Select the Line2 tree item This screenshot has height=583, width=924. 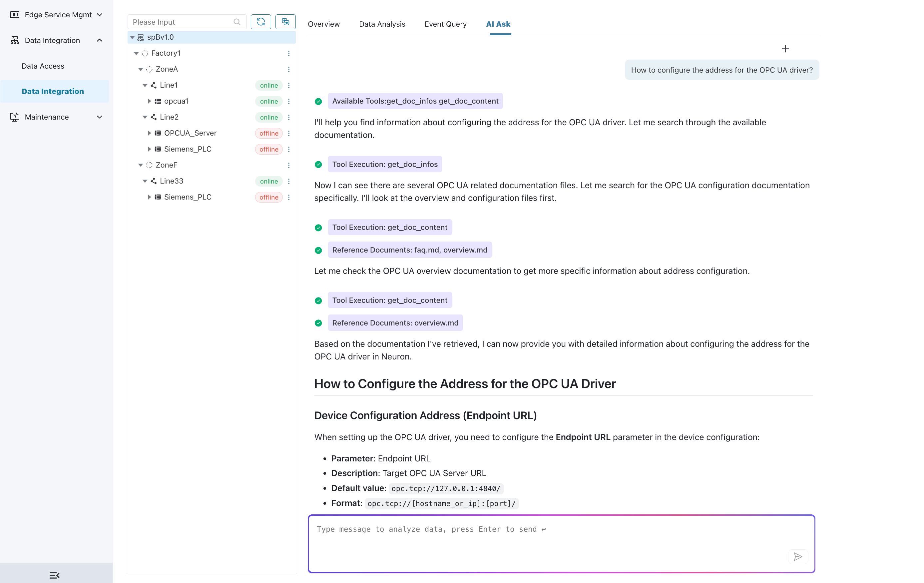(x=169, y=117)
